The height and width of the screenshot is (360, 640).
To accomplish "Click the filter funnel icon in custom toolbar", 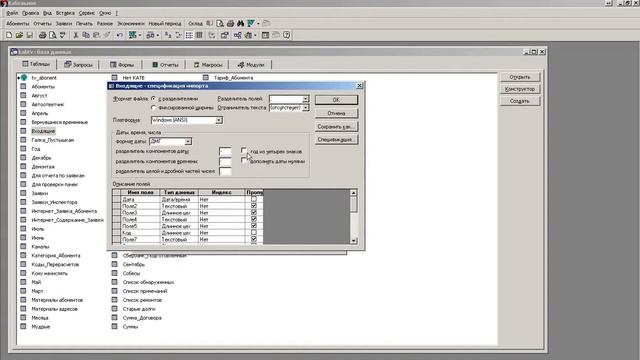I will coord(251,24).
